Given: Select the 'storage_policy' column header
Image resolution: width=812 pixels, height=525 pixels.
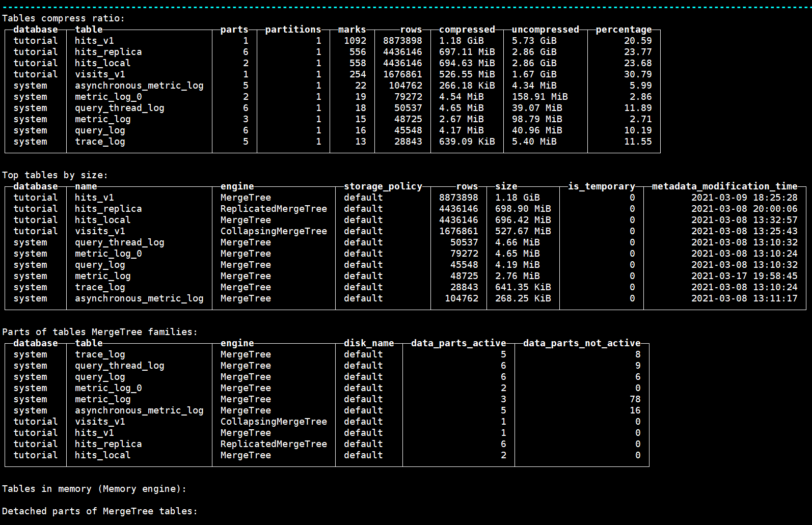Looking at the screenshot, I should click(383, 186).
